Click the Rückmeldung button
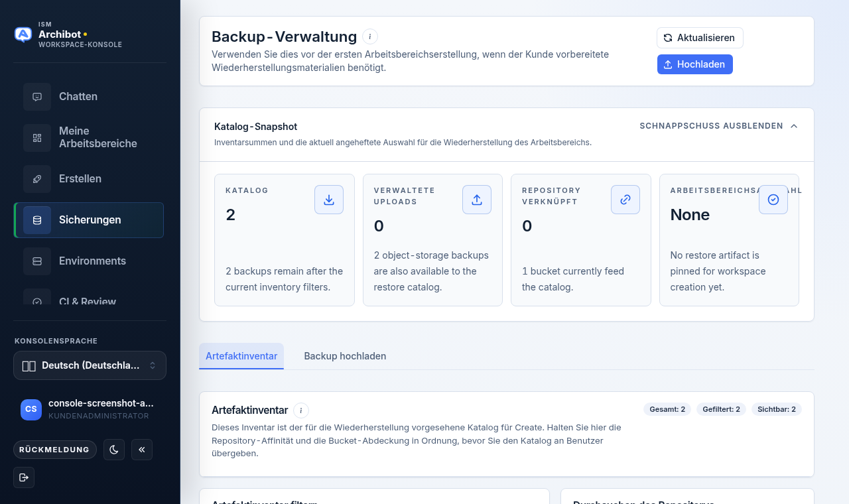 coord(55,450)
